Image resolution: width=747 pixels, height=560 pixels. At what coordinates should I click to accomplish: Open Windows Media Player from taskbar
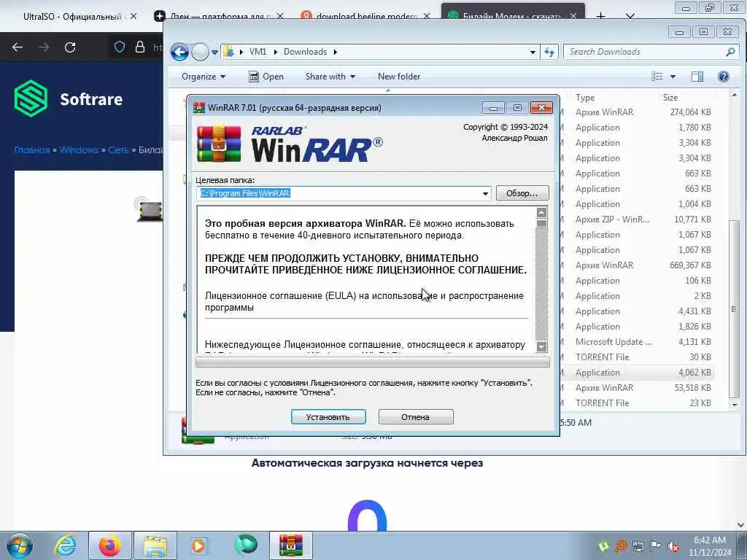pos(198,545)
